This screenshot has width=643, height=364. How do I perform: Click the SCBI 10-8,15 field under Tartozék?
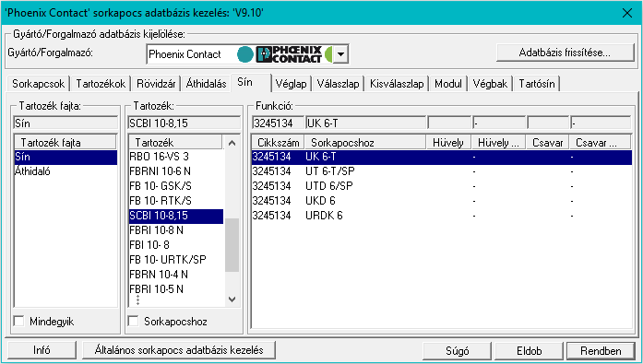click(185, 123)
